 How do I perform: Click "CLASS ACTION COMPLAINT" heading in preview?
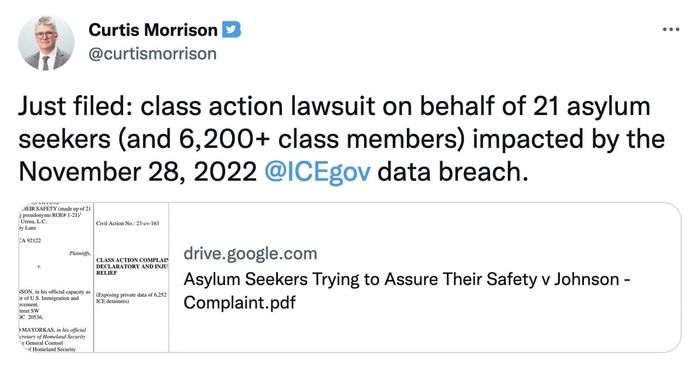pyautogui.click(x=132, y=260)
